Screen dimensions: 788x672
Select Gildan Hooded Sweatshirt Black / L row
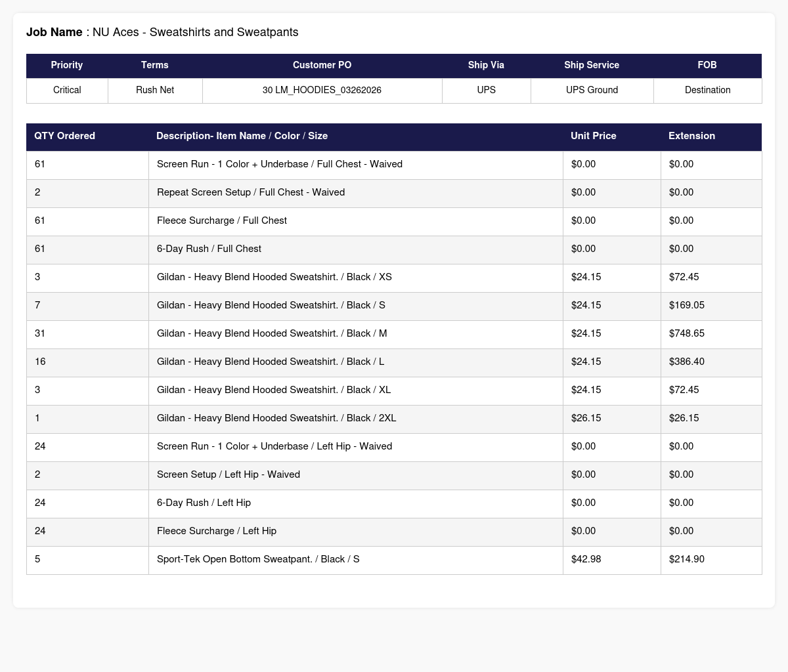(x=394, y=362)
